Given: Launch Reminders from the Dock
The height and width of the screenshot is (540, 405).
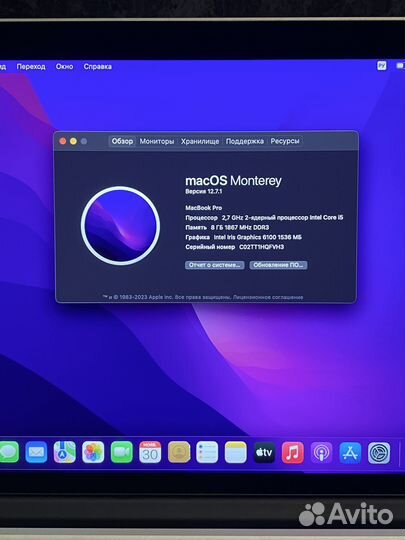Looking at the screenshot, I should (x=207, y=452).
